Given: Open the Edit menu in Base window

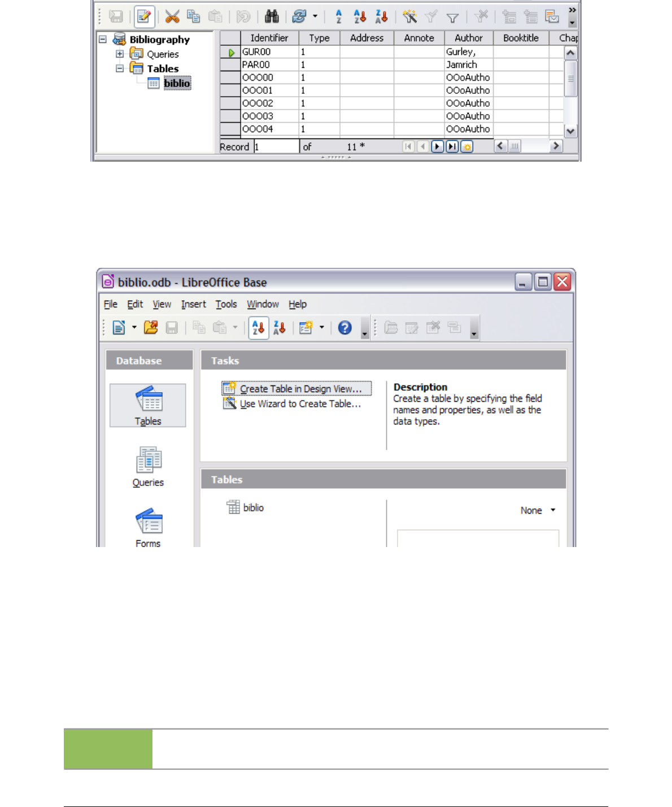Looking at the screenshot, I should (x=135, y=304).
